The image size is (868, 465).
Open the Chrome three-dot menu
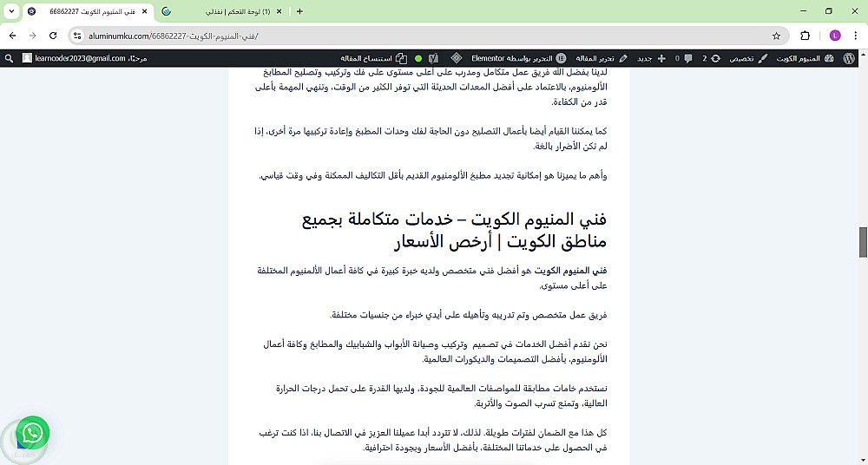tap(855, 36)
